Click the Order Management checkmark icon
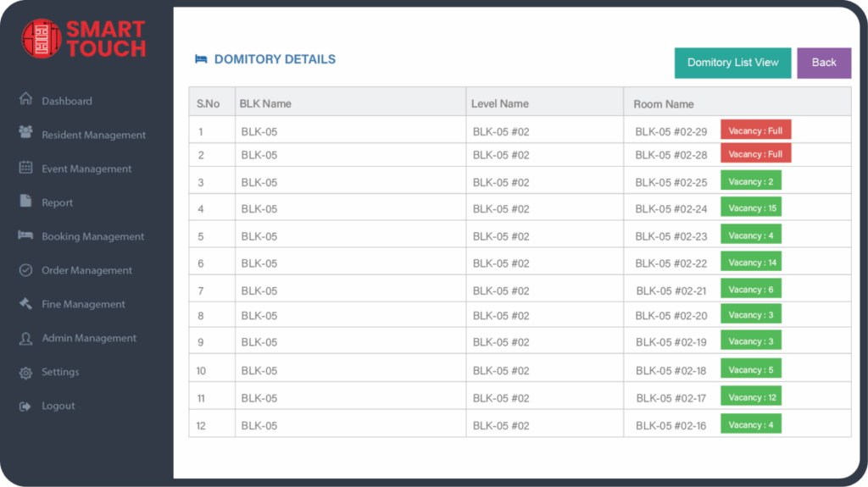Image resolution: width=868 pixels, height=487 pixels. pyautogui.click(x=25, y=270)
